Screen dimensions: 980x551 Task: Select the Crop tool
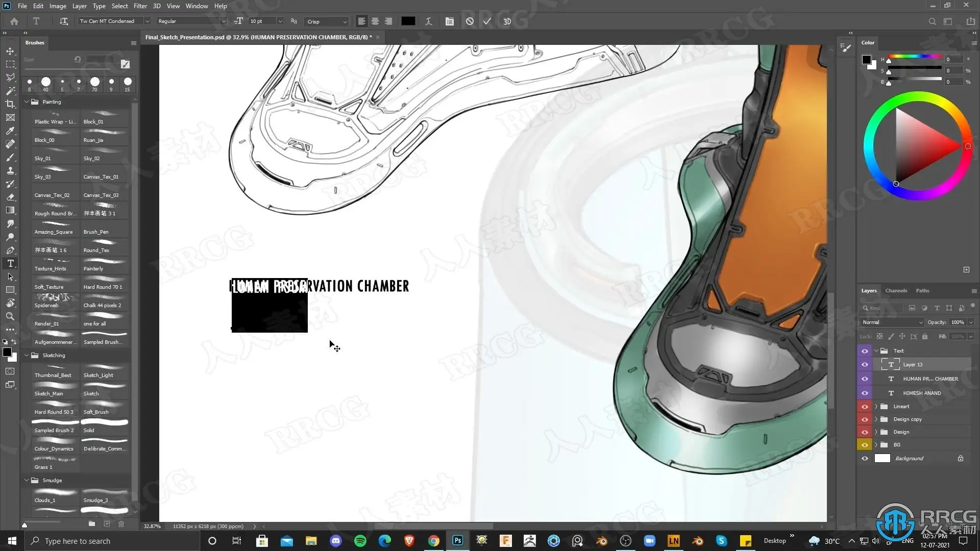(10, 104)
